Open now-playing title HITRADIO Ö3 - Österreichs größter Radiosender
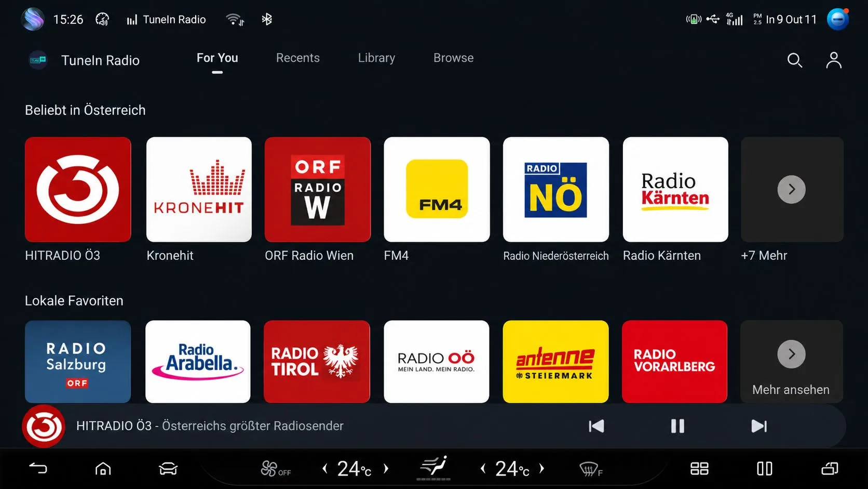The width and height of the screenshot is (868, 489). tap(210, 426)
